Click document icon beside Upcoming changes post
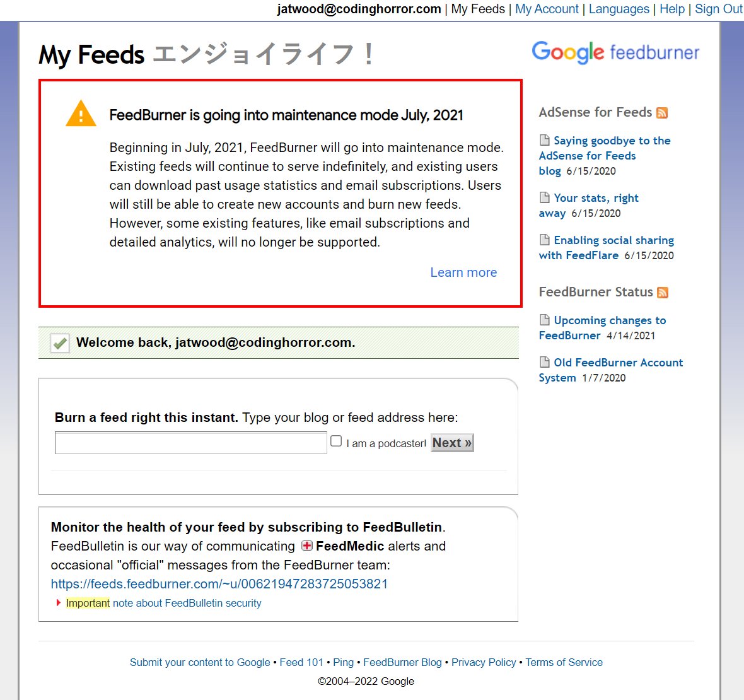The width and height of the screenshot is (744, 700). coord(545,320)
